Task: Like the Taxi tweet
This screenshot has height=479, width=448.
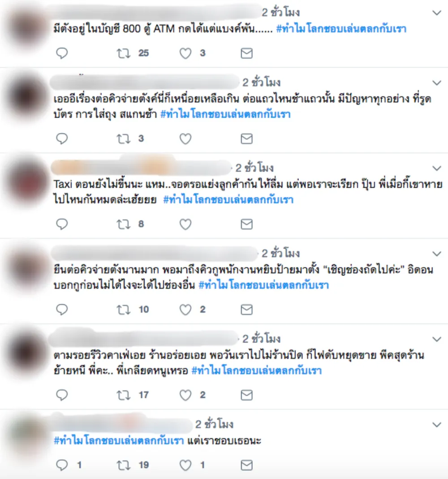Action: click(x=185, y=224)
